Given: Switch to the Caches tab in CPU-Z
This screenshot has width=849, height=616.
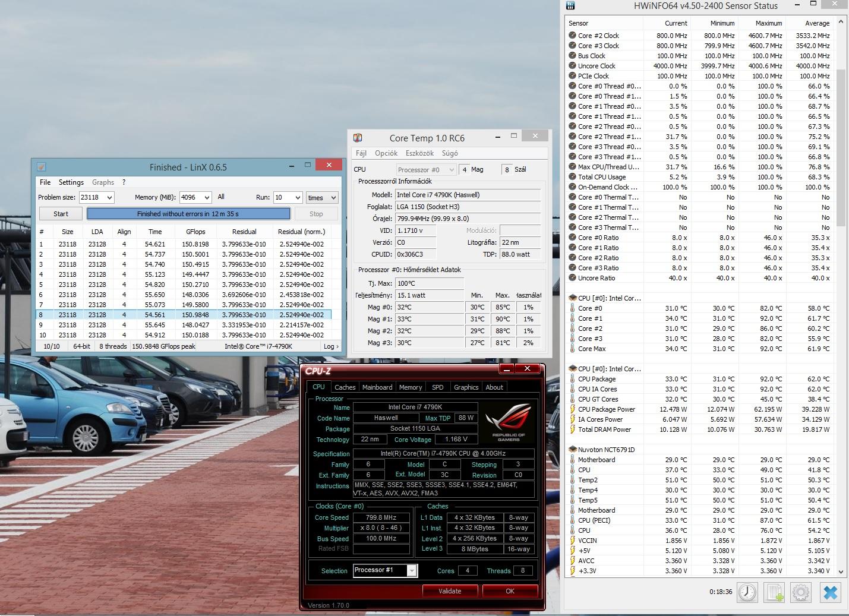Looking at the screenshot, I should pos(345,387).
